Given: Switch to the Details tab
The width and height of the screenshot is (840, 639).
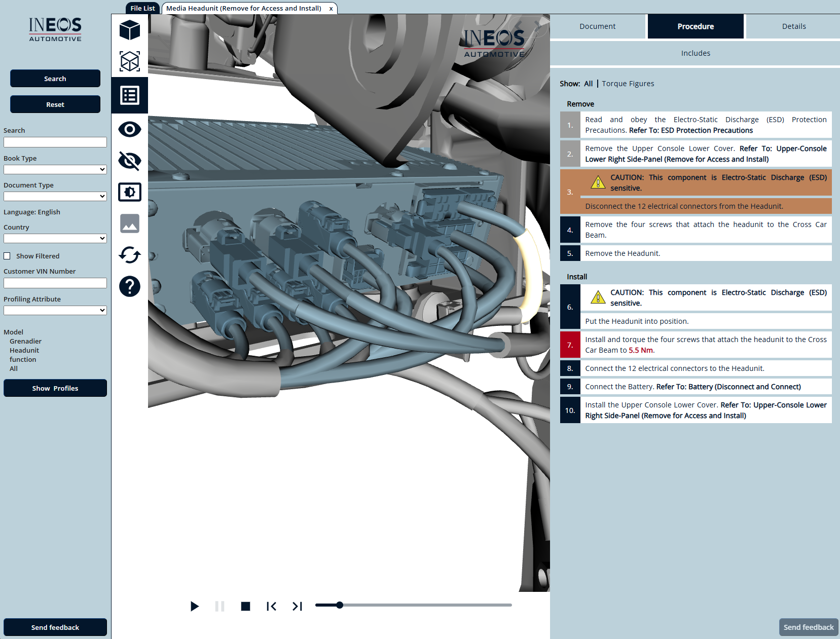Looking at the screenshot, I should pos(793,26).
